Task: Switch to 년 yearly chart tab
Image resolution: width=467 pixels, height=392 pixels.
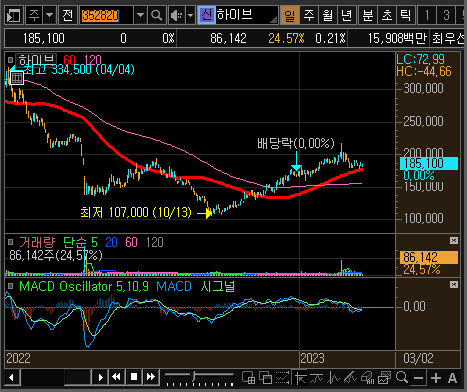Action: pos(347,15)
